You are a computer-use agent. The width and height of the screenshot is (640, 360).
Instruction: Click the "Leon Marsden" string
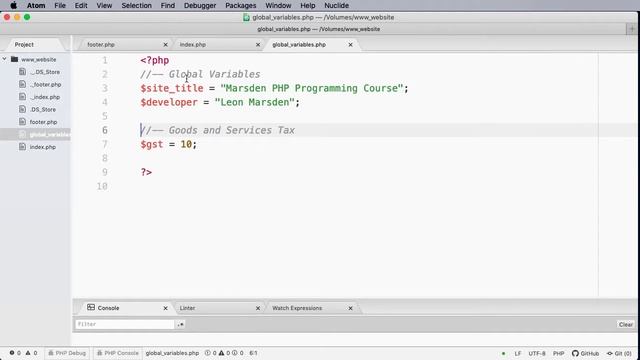pos(254,102)
